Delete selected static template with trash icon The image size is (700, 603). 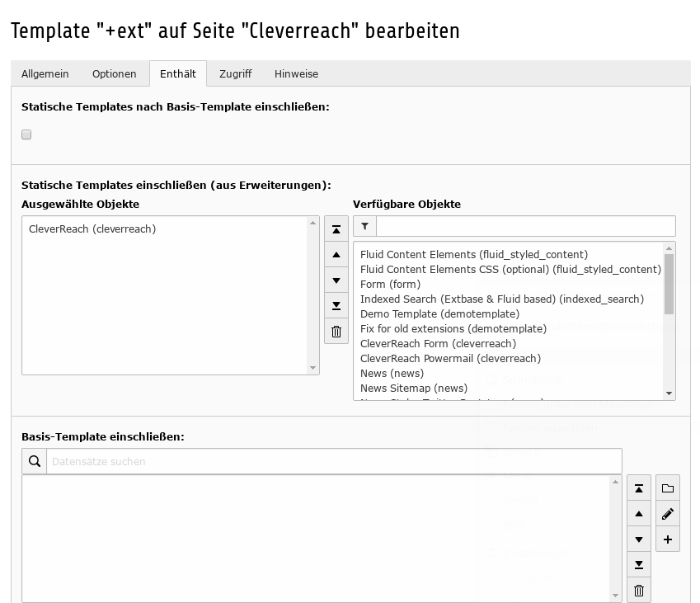(x=336, y=332)
